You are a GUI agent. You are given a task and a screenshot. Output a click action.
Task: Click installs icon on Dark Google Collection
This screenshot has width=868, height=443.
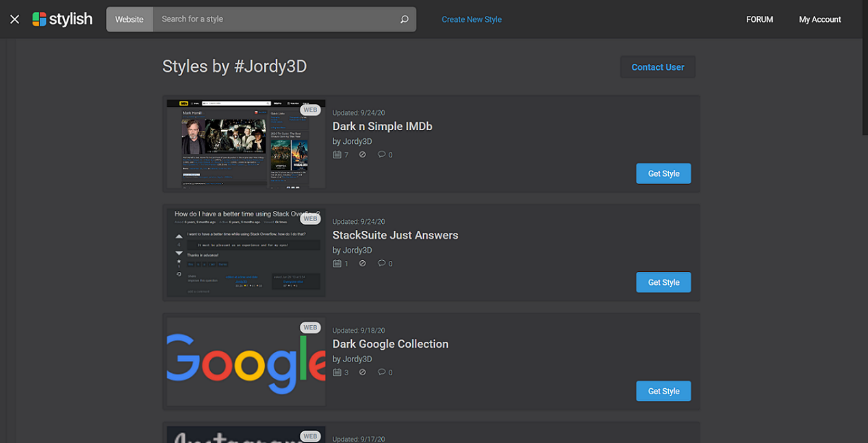[337, 372]
